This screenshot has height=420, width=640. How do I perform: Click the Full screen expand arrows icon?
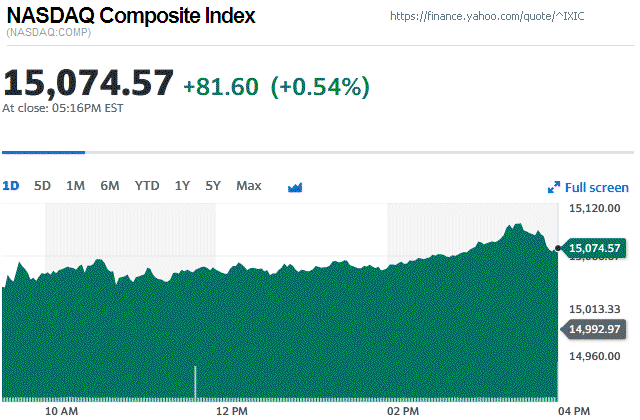553,187
